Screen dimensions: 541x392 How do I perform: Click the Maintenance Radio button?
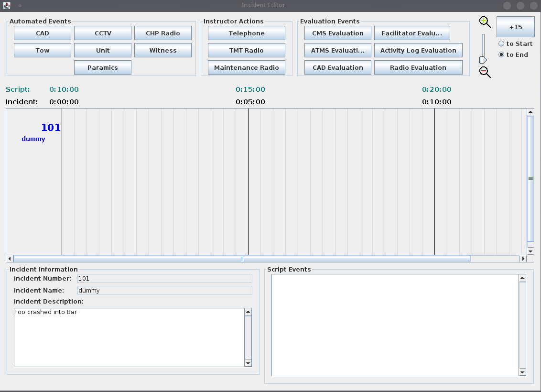click(246, 67)
